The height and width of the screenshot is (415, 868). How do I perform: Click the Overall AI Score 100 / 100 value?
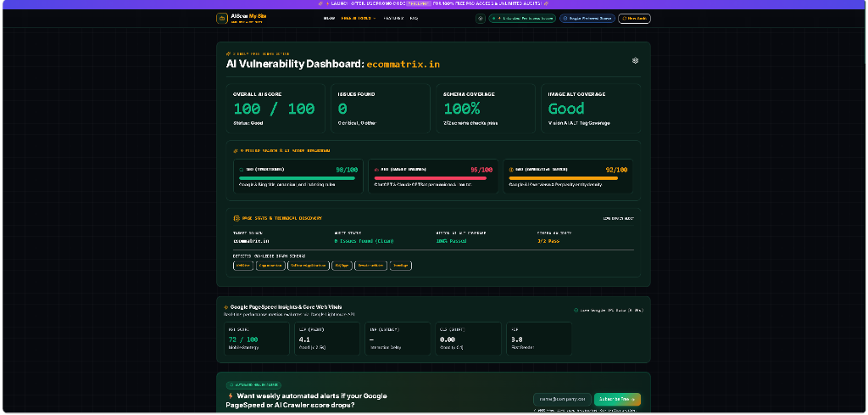pyautogui.click(x=274, y=109)
